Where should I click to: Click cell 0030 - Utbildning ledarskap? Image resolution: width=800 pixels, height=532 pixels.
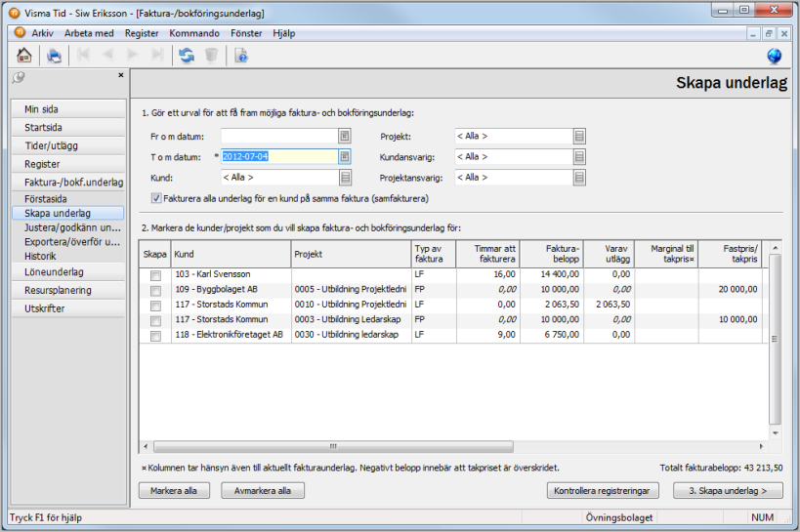tap(352, 335)
